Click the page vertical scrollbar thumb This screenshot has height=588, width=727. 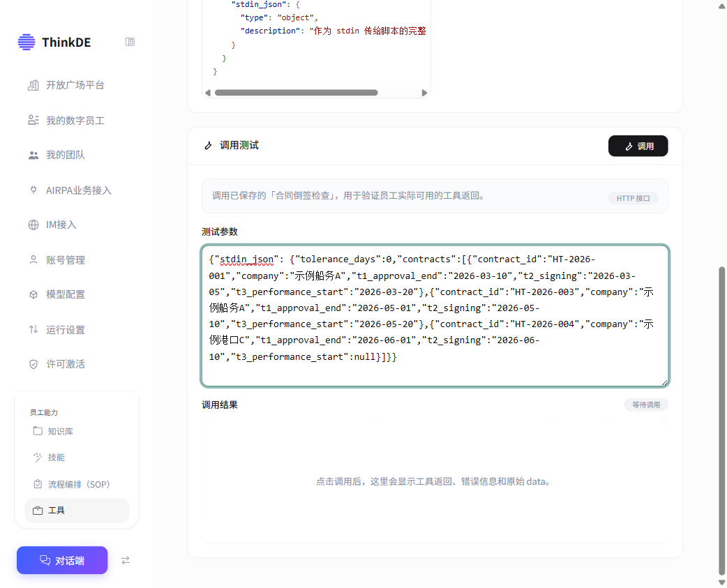(722, 421)
